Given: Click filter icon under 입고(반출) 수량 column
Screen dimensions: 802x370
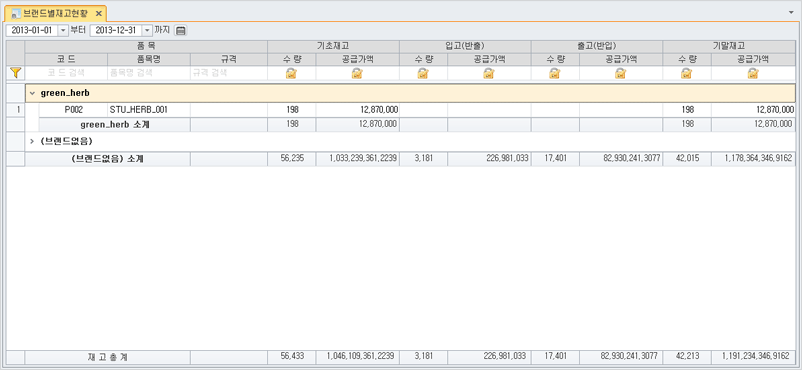Looking at the screenshot, I should [423, 73].
